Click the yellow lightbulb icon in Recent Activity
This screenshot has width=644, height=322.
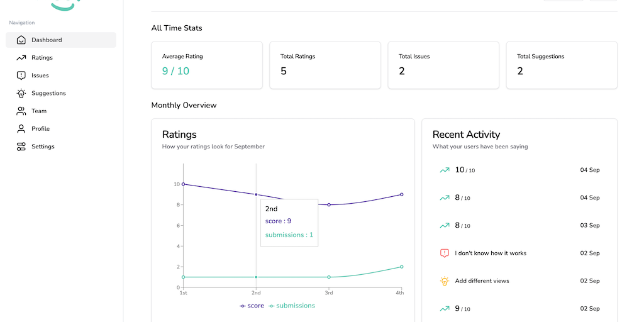445,280
